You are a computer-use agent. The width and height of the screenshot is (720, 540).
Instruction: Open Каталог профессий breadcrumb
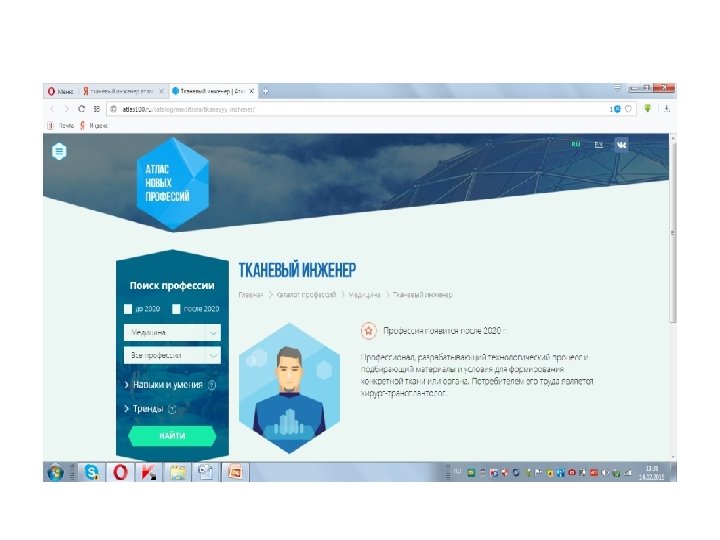[306, 295]
